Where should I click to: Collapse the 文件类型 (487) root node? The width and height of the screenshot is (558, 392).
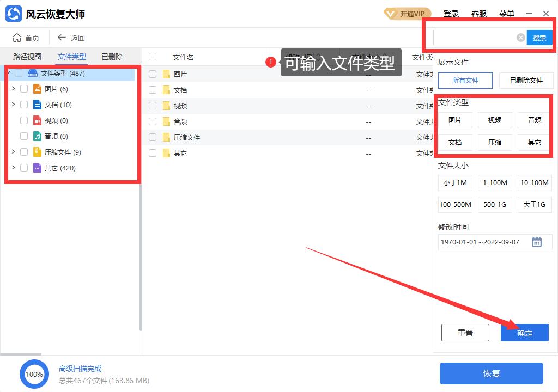point(9,73)
